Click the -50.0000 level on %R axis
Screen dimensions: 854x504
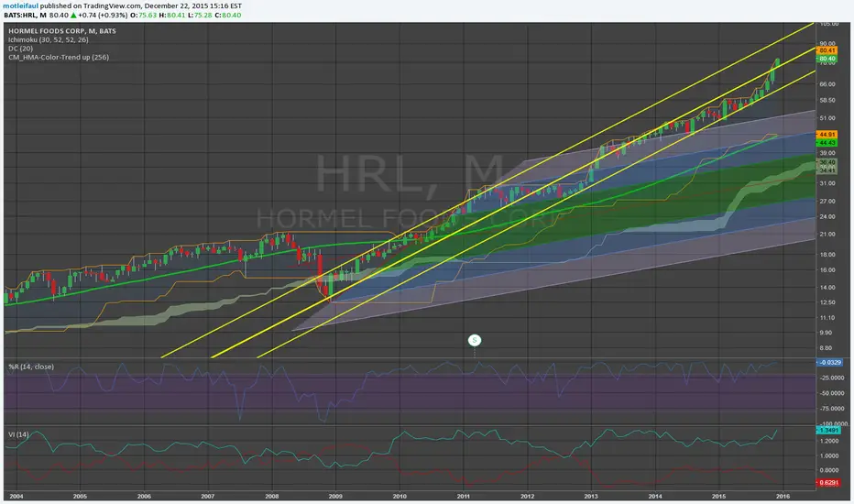(832, 393)
